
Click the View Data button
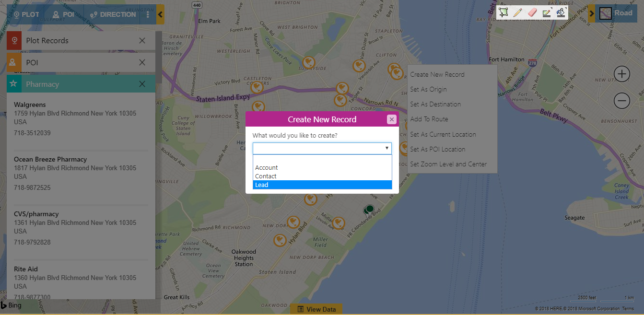316,309
